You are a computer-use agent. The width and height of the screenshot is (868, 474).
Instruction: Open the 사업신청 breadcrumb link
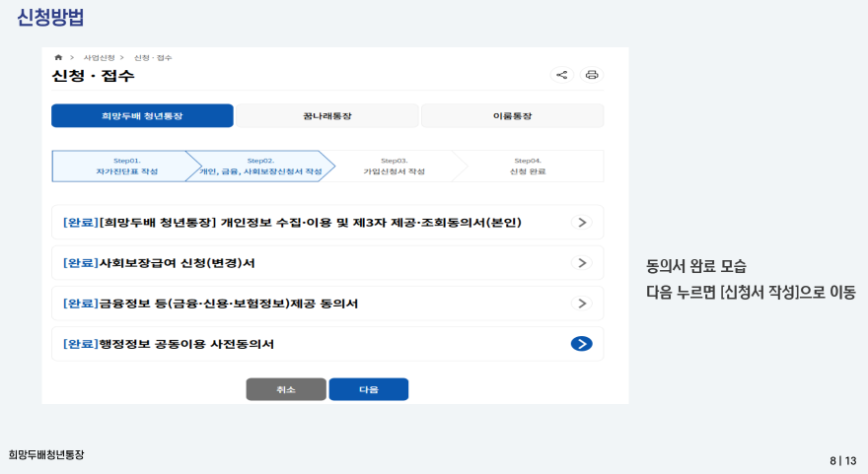99,57
